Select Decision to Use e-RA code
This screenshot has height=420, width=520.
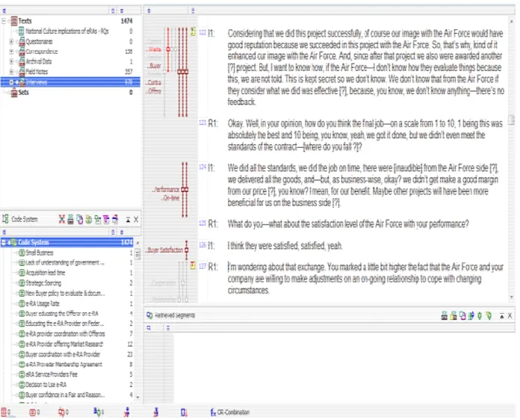point(46,385)
